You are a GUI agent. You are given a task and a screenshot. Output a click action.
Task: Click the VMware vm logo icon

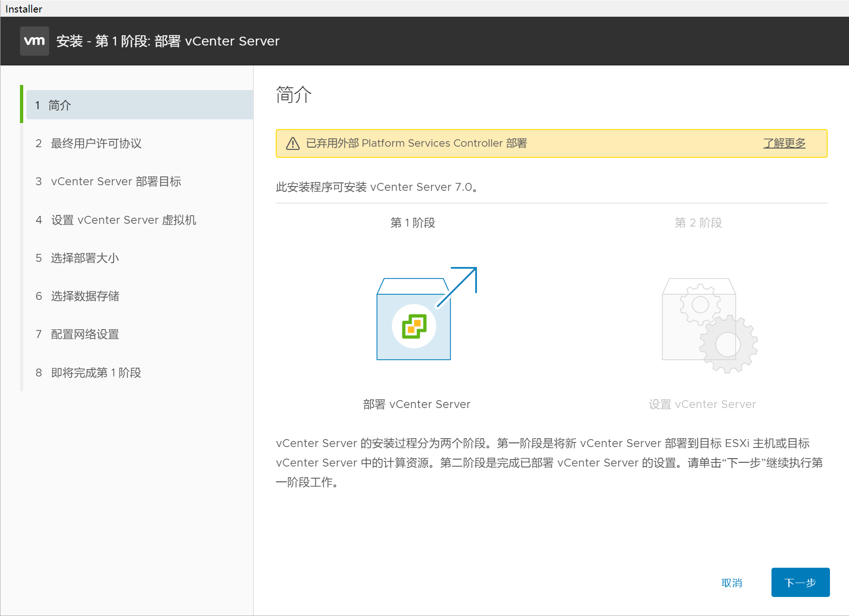click(x=34, y=41)
